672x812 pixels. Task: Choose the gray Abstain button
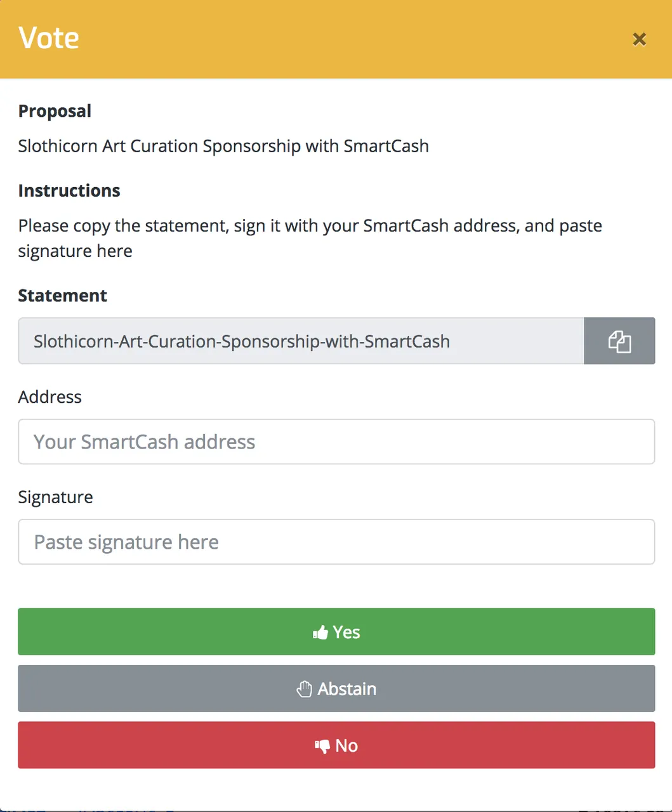[x=336, y=688]
